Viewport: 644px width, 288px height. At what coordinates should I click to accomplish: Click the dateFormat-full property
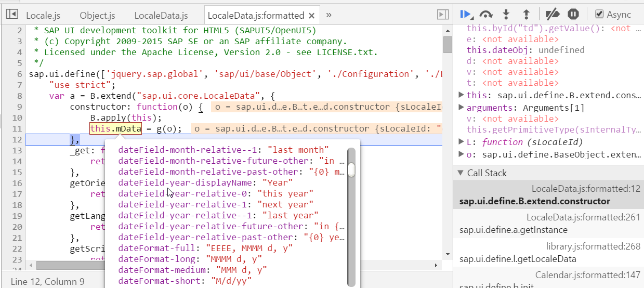click(x=206, y=248)
